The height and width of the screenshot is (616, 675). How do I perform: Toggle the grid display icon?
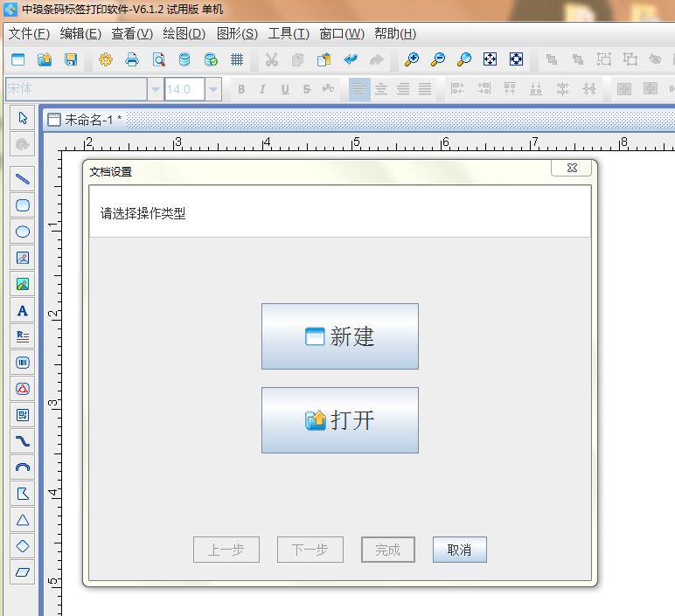click(237, 59)
